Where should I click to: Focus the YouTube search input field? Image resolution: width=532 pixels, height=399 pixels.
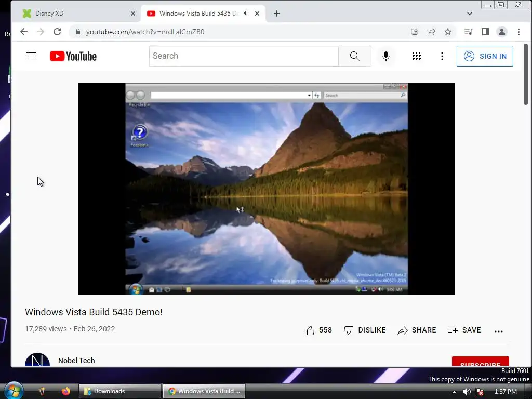pos(244,56)
